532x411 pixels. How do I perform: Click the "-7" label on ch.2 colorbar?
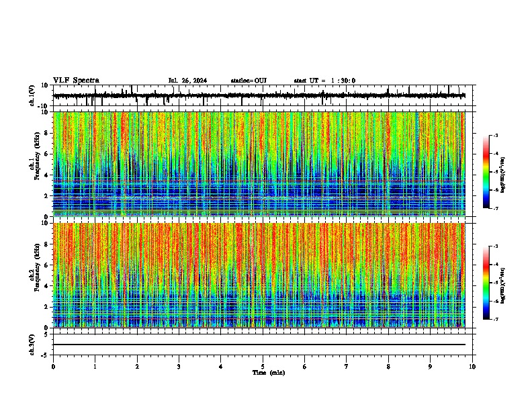click(x=495, y=320)
